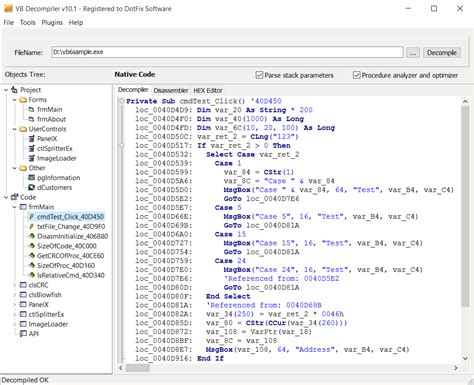Click the IsRelativeCmd_40D340 function icon
Viewport: 474px width, 385px height.
(x=32, y=275)
